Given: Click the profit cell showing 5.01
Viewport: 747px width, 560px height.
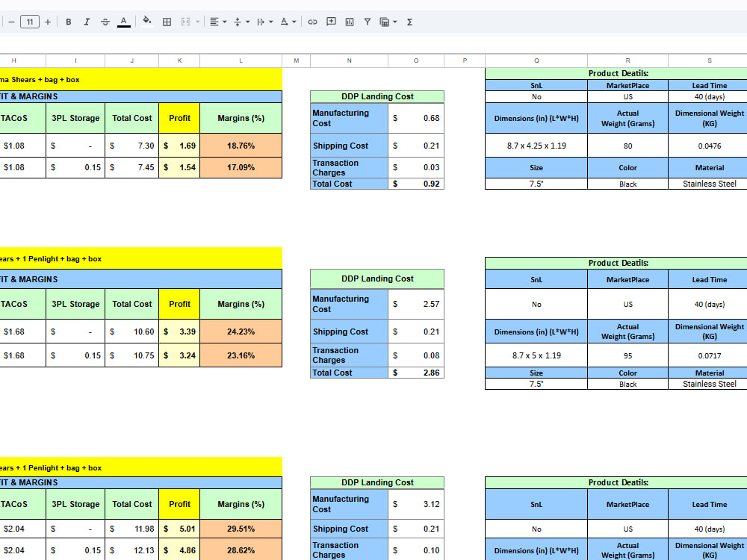Looking at the screenshot, I should (179, 529).
